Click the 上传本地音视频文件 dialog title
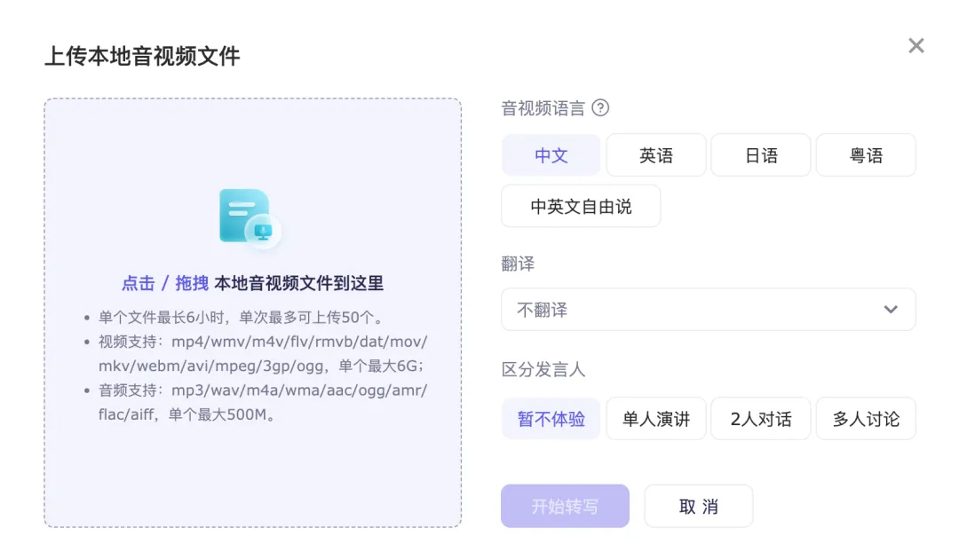 click(142, 56)
